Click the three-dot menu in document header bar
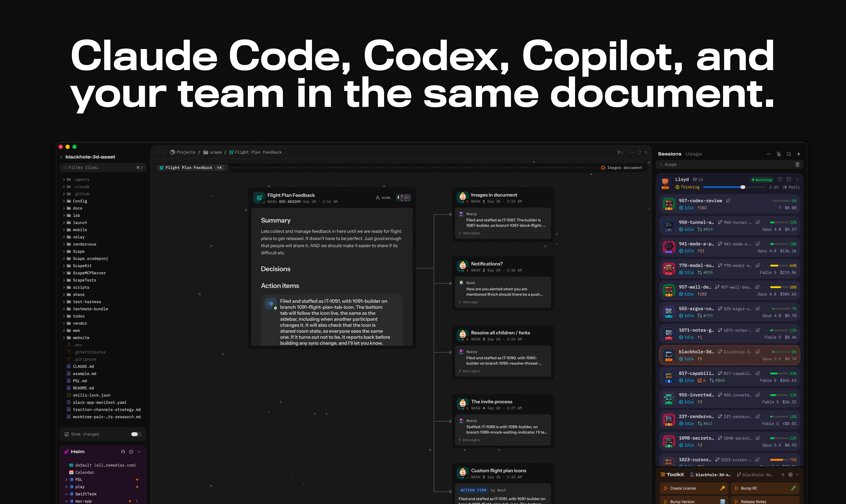Viewport: 846px width, 504px height. 632,152
